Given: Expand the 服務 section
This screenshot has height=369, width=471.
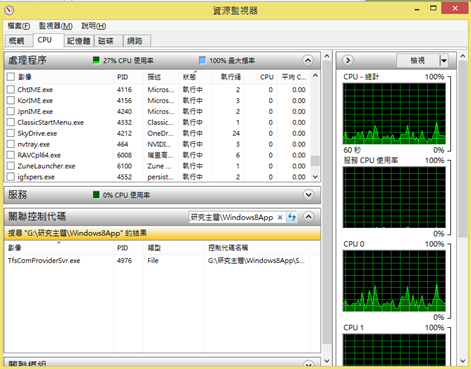Looking at the screenshot, I should (309, 195).
